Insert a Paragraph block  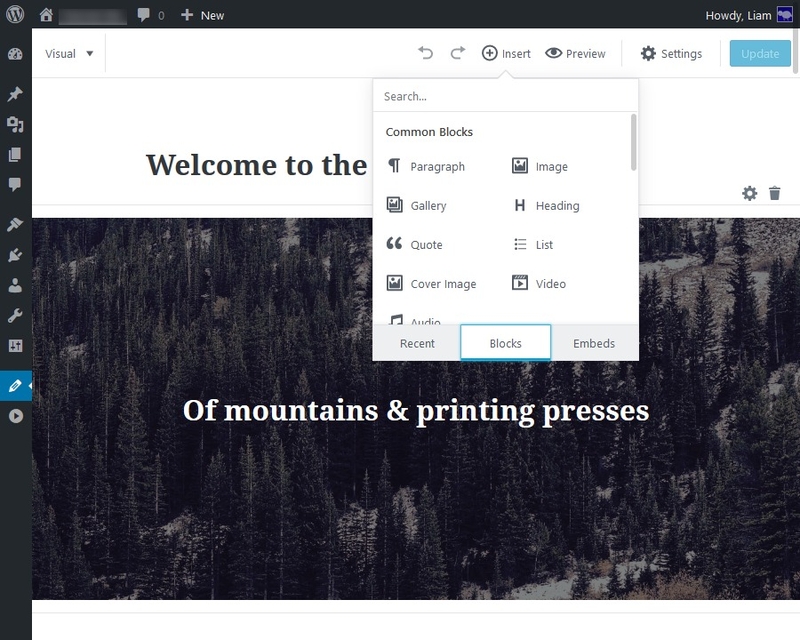pyautogui.click(x=426, y=166)
